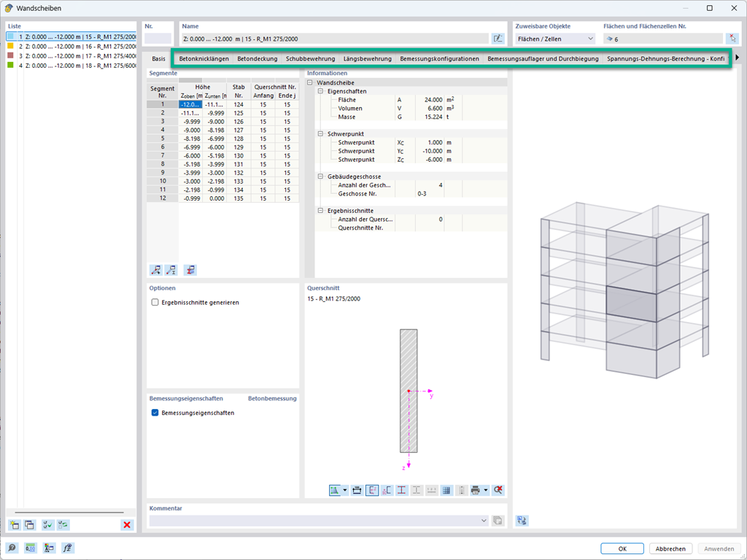Open Bemessungsauflager und Durchbiegung tab
This screenshot has width=747, height=560.
pos(543,58)
